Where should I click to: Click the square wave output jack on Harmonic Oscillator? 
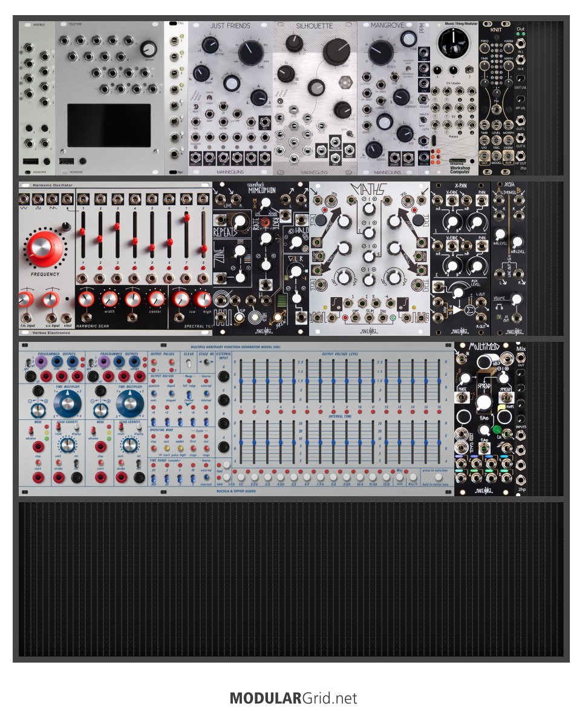click(38, 198)
